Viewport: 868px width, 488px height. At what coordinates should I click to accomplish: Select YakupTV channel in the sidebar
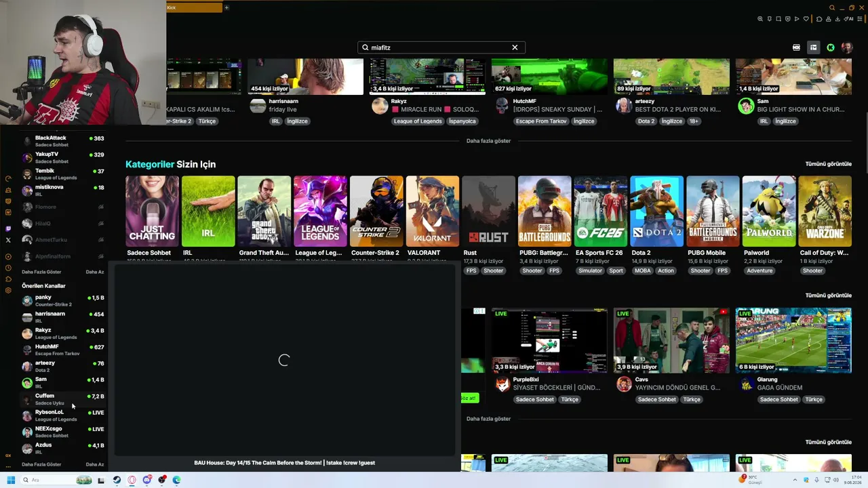[x=63, y=157]
